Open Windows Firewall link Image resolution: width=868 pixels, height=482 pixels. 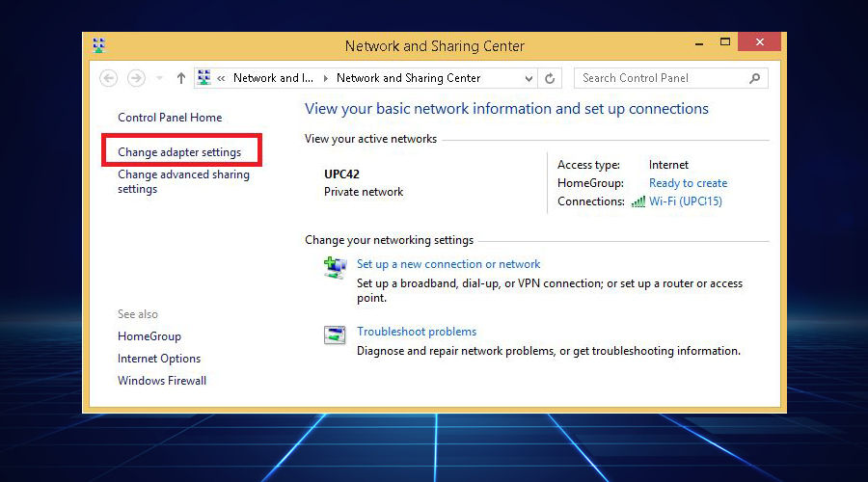tap(162, 381)
